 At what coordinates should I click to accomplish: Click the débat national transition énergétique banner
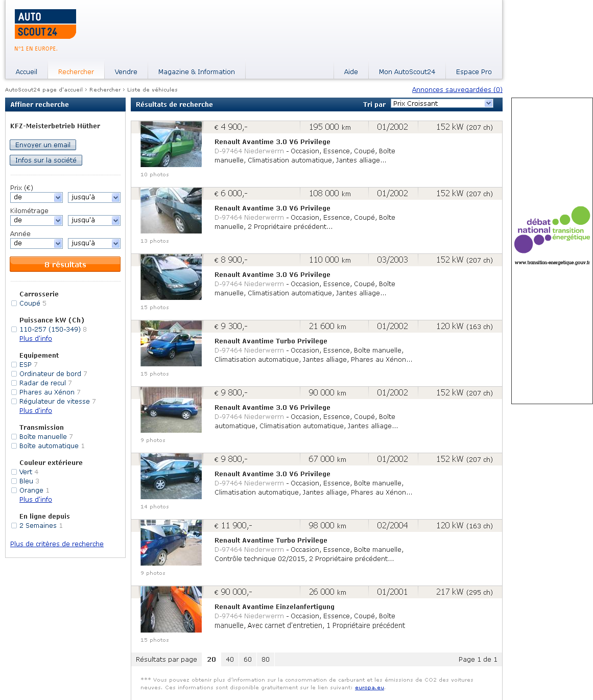tap(552, 236)
